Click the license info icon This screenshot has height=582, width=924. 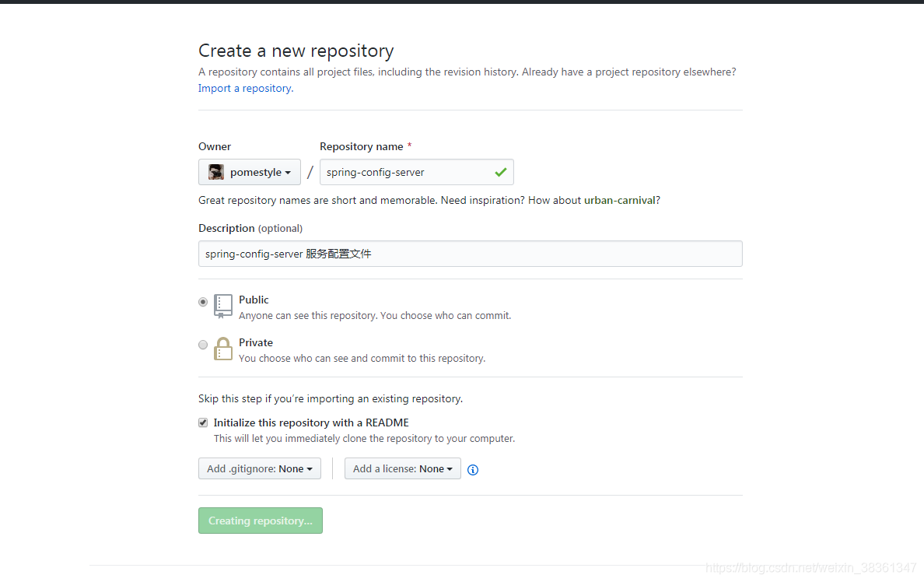(473, 470)
